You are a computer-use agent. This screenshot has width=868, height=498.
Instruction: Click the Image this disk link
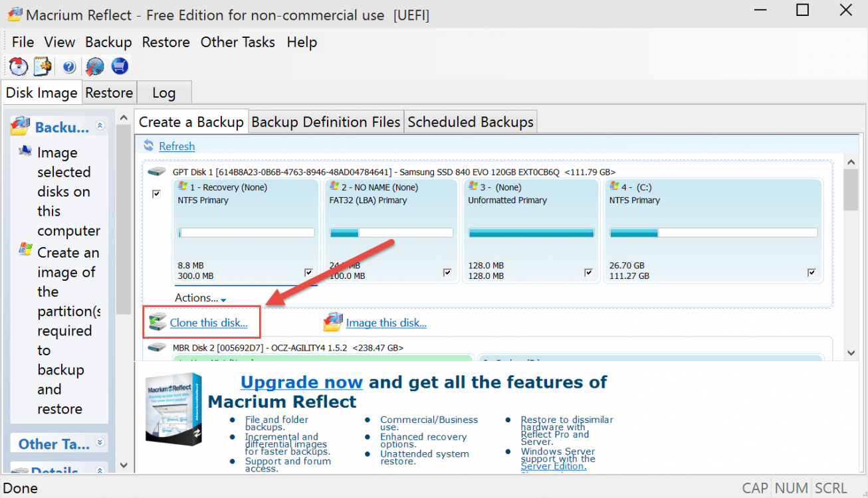[386, 323]
